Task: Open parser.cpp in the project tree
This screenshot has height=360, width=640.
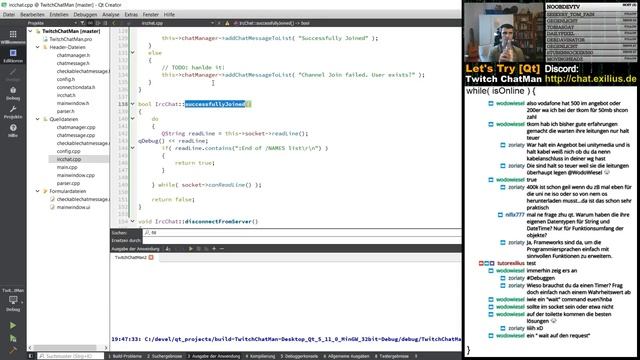Action: tap(68, 183)
